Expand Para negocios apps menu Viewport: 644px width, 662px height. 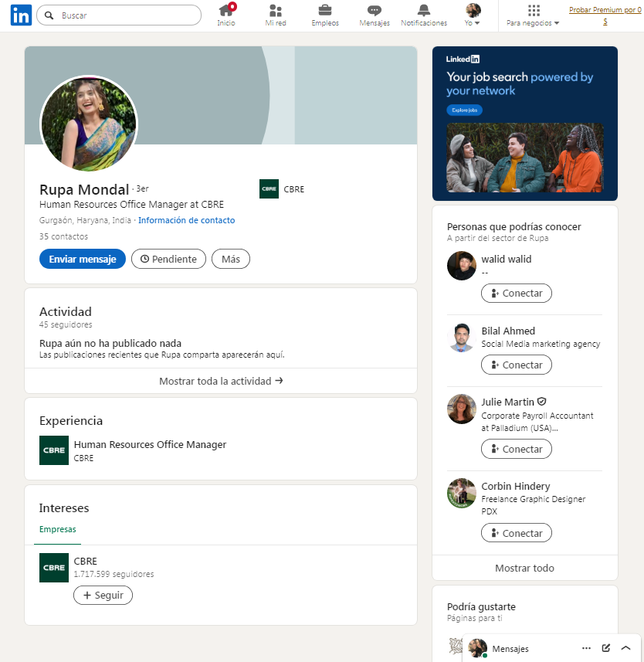click(533, 15)
